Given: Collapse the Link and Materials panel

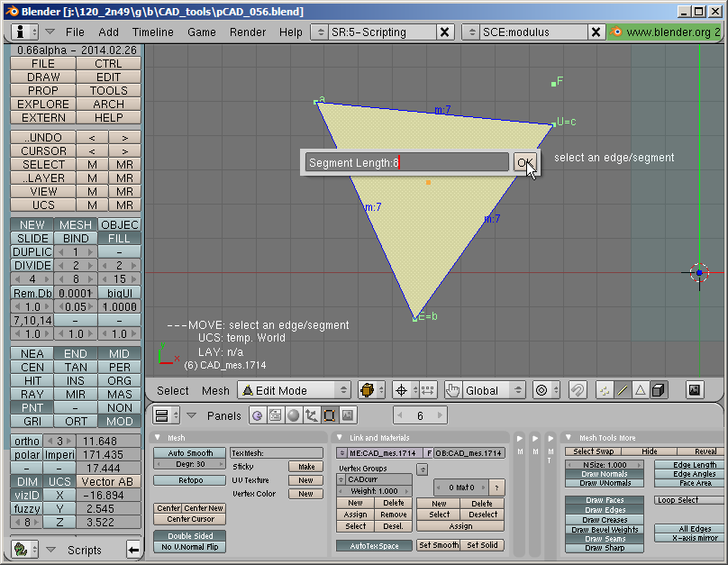Looking at the screenshot, I should [x=340, y=437].
